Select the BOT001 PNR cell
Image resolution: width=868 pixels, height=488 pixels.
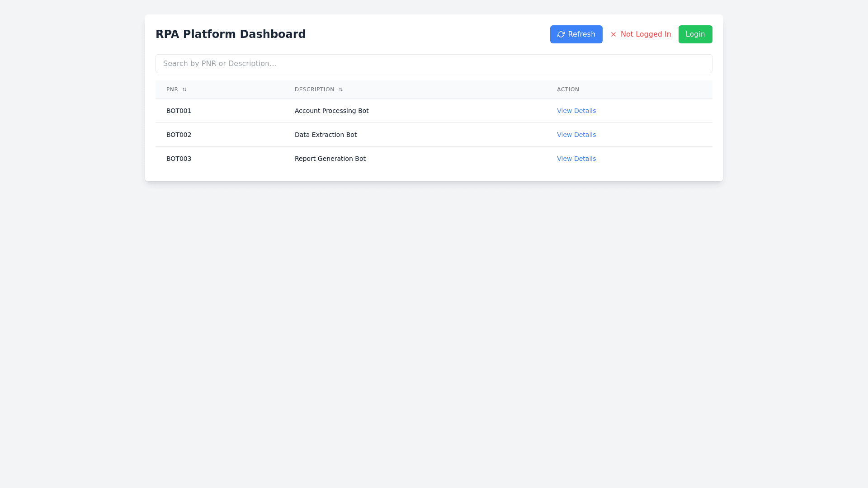tap(179, 111)
